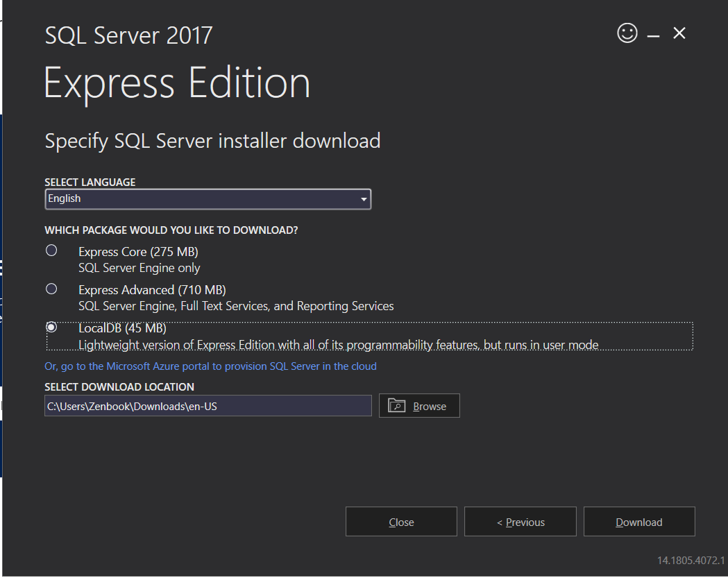
Task: Click the version number 14.1805.4072.1
Action: click(691, 561)
